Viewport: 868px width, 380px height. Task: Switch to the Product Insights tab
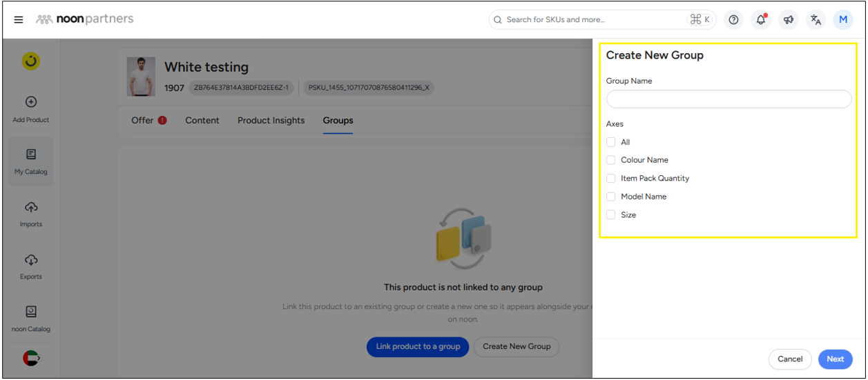click(x=271, y=121)
